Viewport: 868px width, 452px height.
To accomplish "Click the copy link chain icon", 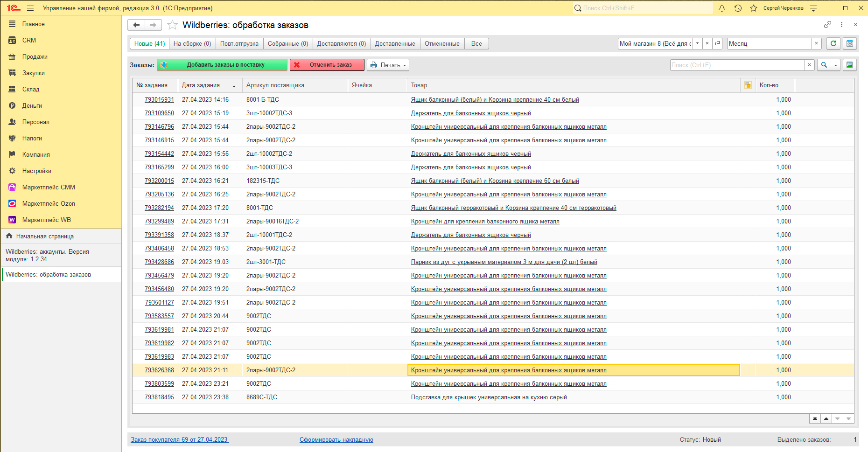I will pos(827,25).
